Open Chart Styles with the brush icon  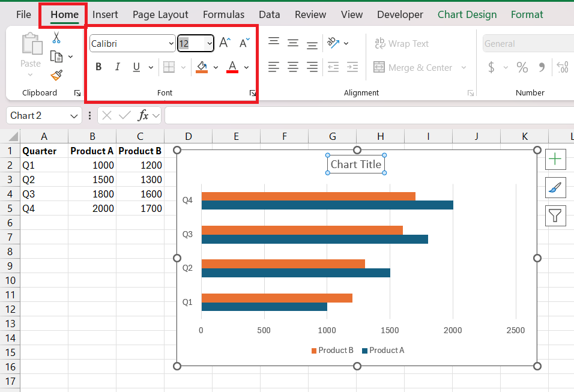click(555, 187)
